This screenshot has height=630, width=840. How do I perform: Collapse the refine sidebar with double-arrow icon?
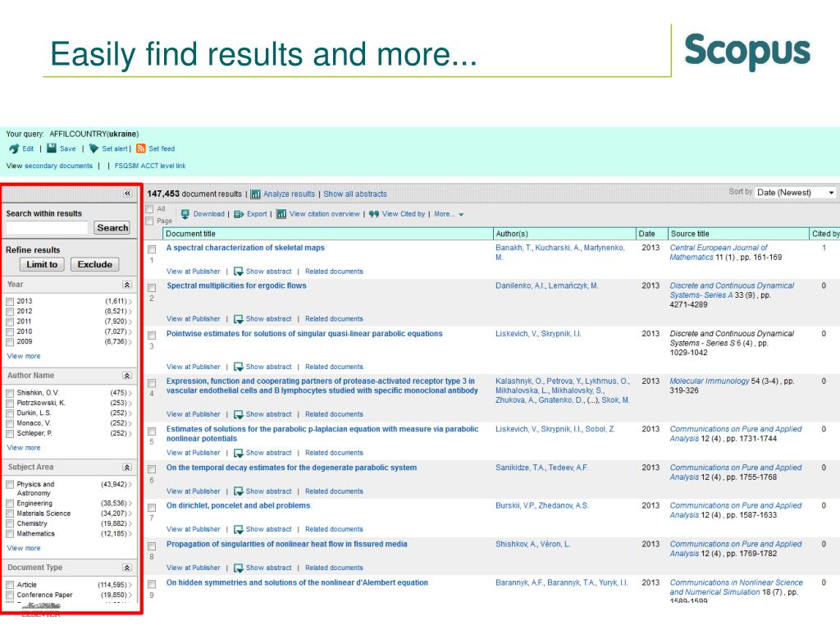127,194
